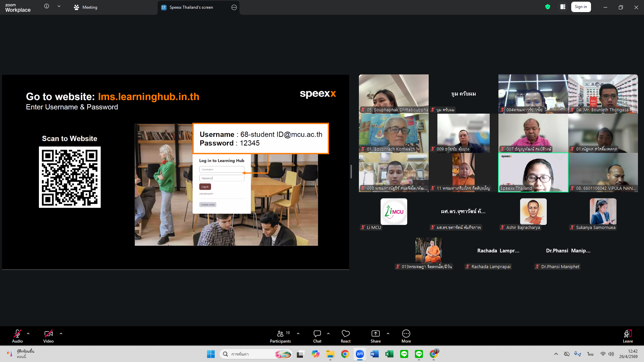Leave the meeting
The height and width of the screenshot is (362, 644).
(628, 336)
